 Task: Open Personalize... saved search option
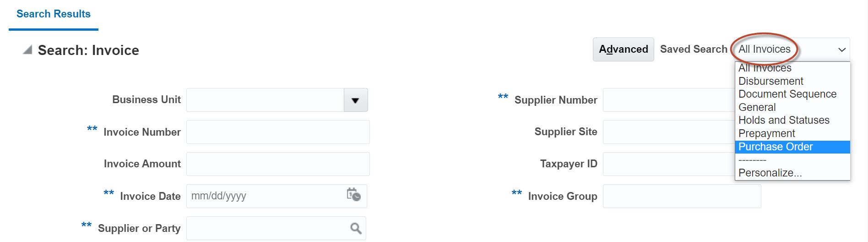coord(770,173)
